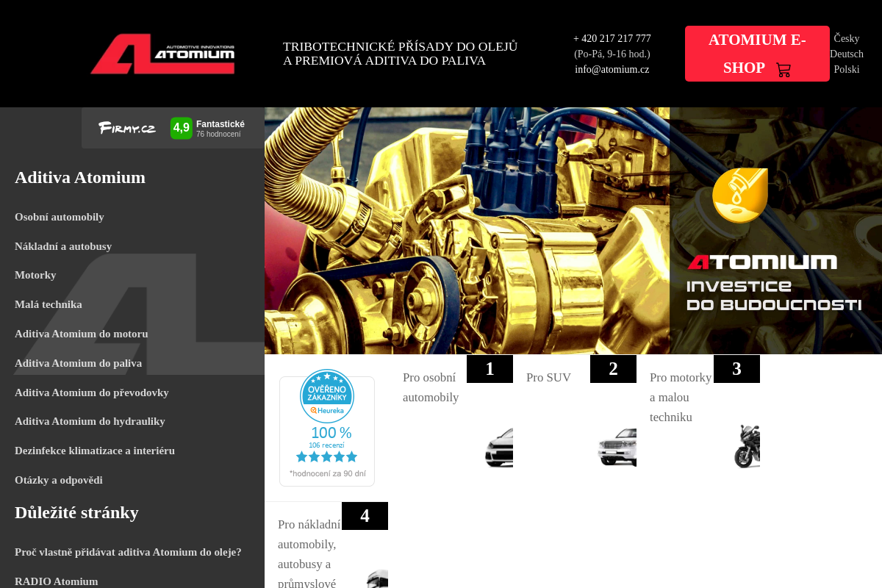Click the passenger car thumbnail image

tap(499, 447)
